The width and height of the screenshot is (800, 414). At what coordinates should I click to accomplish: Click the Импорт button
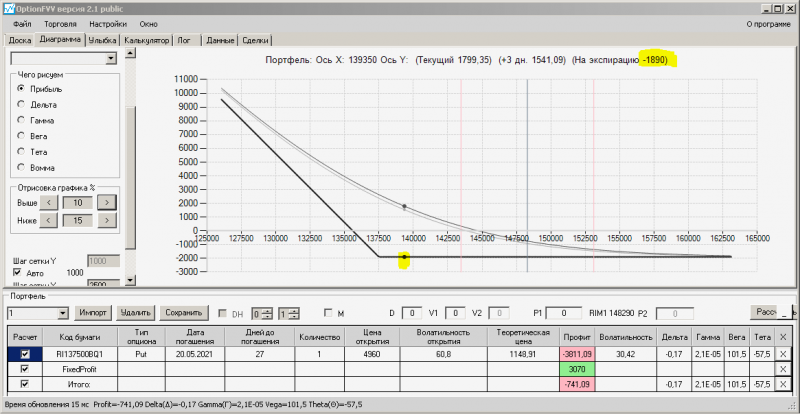(x=93, y=313)
